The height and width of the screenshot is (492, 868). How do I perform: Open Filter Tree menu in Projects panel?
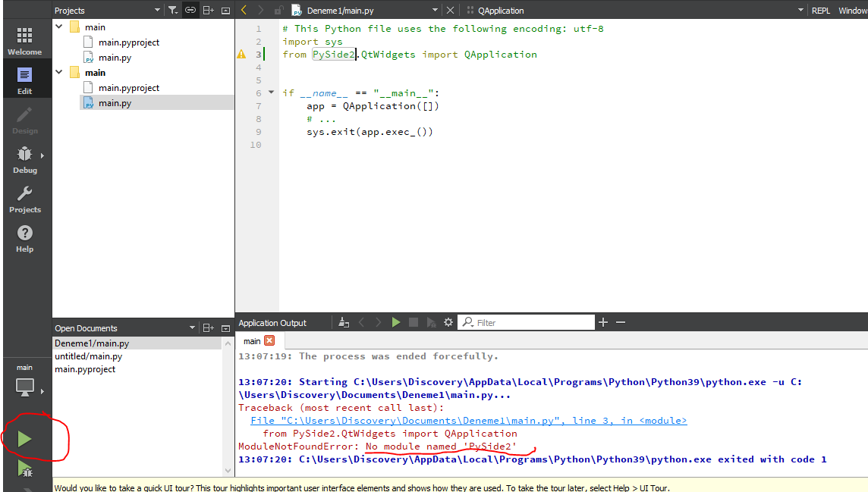pos(173,10)
